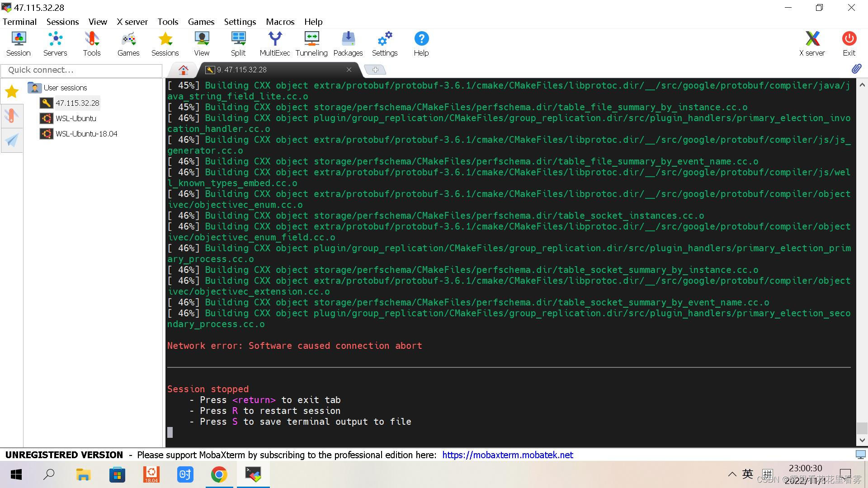This screenshot has width=868, height=488.
Task: Open the Sessions star toolbar icon
Action: (x=165, y=44)
